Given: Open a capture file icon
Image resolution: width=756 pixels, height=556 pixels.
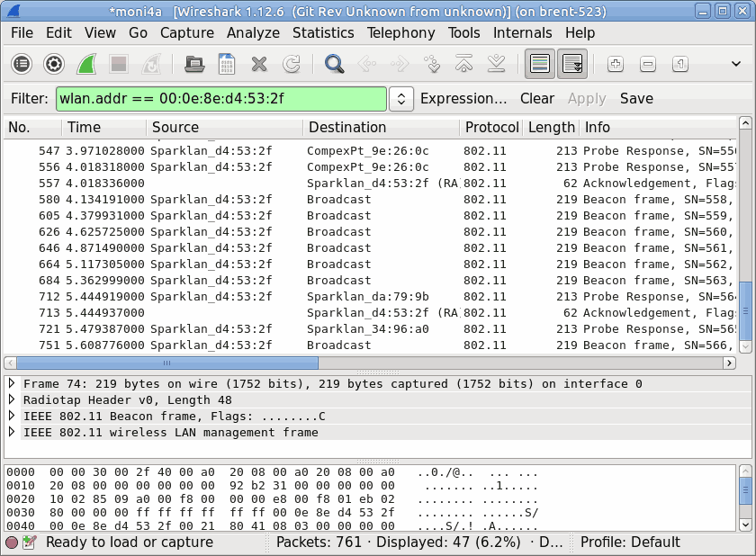Looking at the screenshot, I should click(194, 64).
